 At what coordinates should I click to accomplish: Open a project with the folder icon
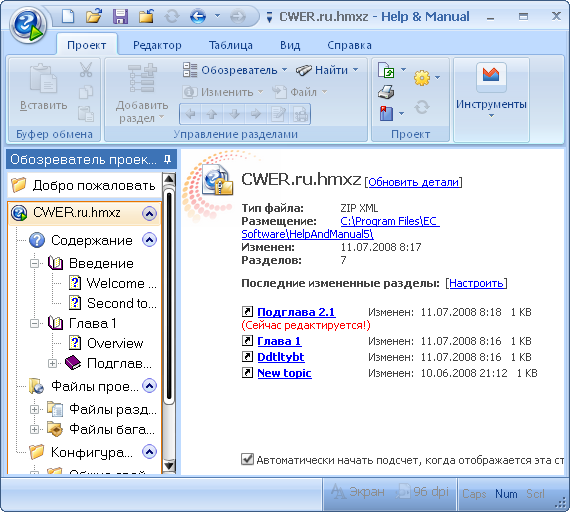point(94,17)
